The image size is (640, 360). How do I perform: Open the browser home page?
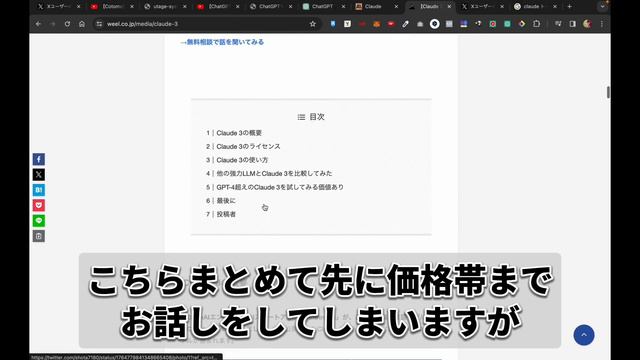click(82, 24)
